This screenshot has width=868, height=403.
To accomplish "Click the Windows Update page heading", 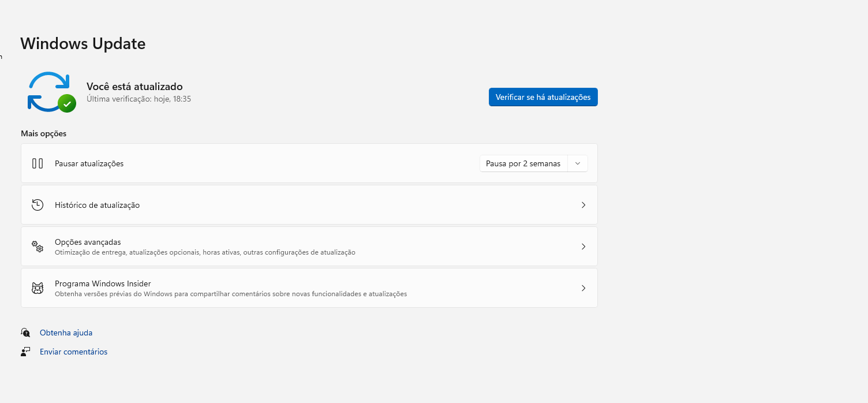I will coord(83,43).
